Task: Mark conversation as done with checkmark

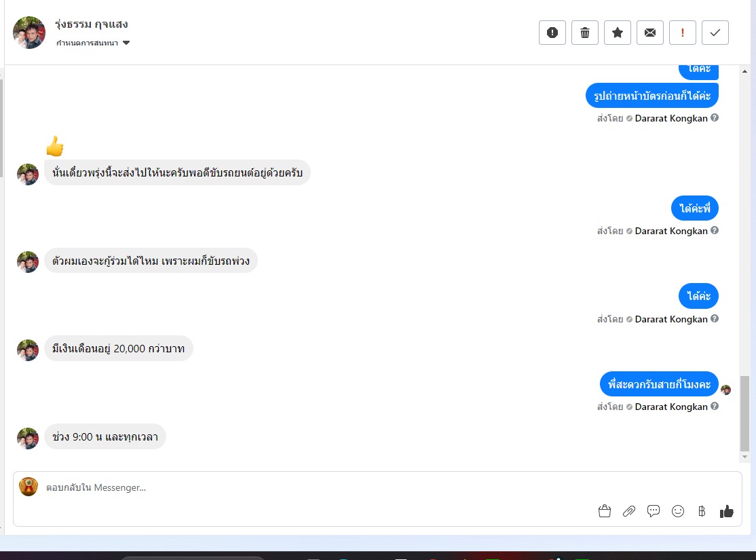Action: (715, 33)
